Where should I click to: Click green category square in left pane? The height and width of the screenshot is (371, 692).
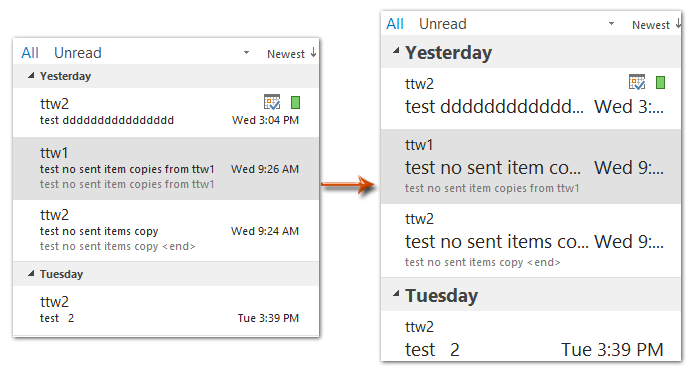(295, 102)
